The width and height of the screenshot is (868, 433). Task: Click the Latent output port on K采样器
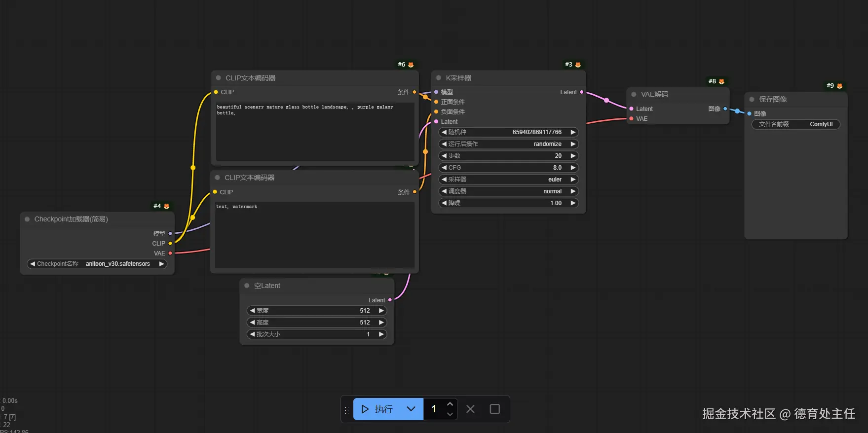coord(582,92)
